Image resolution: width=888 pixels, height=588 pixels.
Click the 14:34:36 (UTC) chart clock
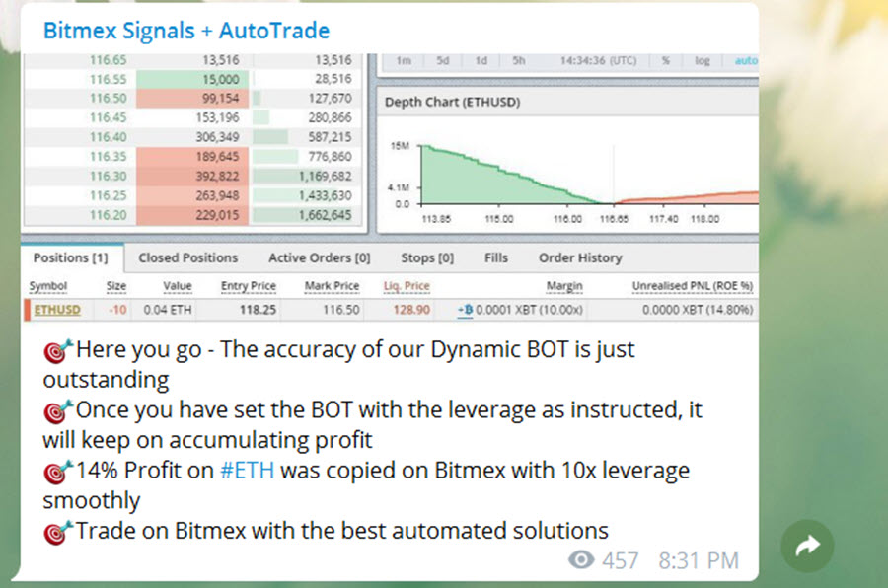click(x=599, y=60)
